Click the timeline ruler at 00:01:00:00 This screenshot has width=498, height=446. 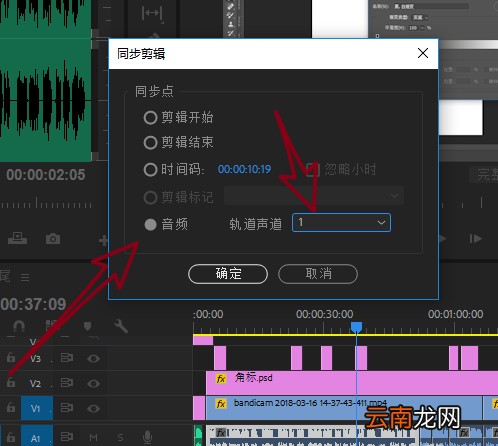tap(455, 314)
